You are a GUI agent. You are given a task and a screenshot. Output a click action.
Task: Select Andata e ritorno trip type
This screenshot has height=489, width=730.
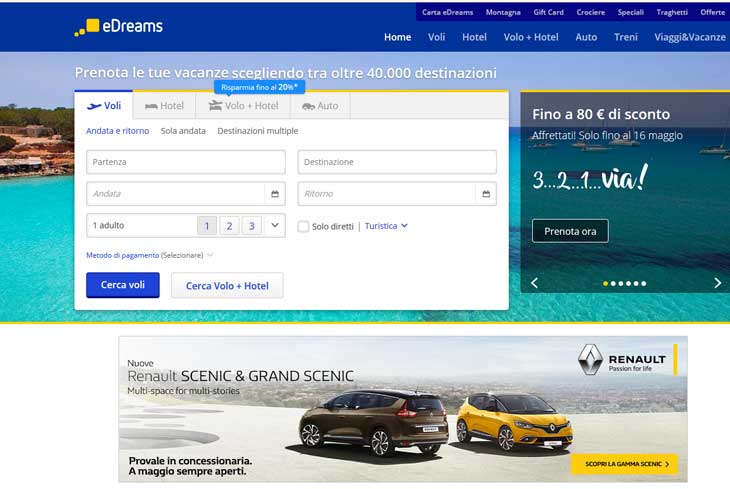tap(117, 131)
